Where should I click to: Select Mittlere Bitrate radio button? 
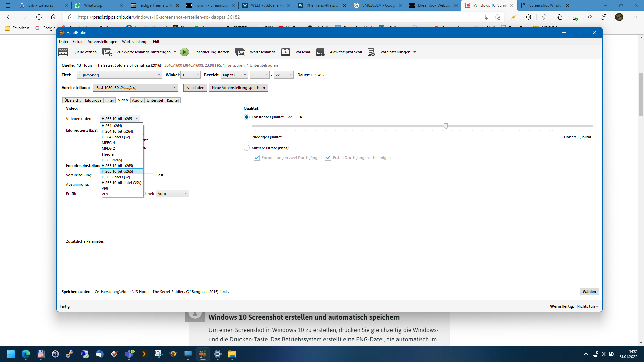point(247,148)
